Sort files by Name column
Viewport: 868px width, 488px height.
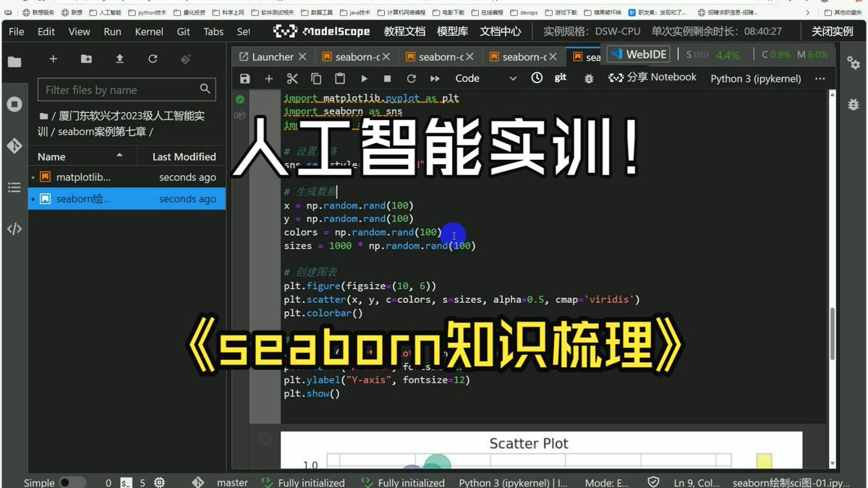83,156
